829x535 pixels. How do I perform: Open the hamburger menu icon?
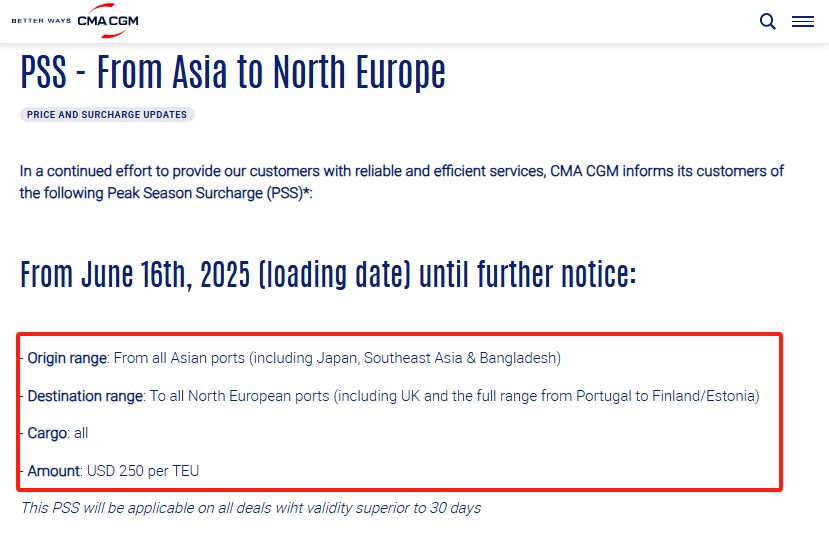803,21
